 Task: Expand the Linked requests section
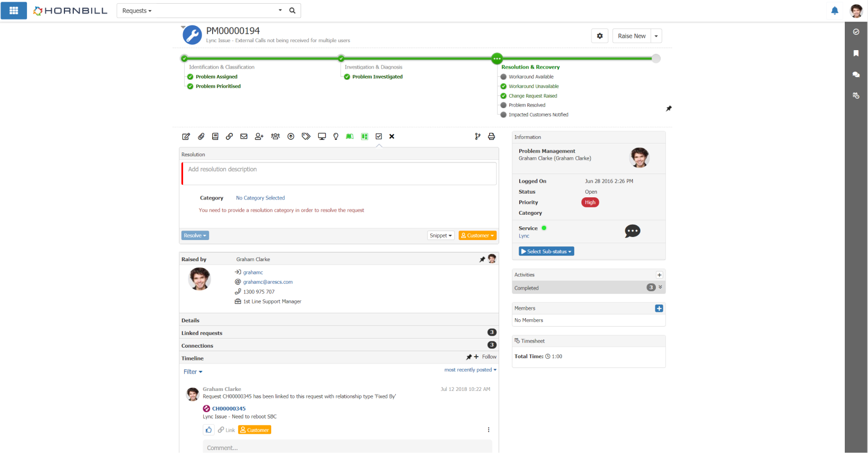tap(202, 333)
